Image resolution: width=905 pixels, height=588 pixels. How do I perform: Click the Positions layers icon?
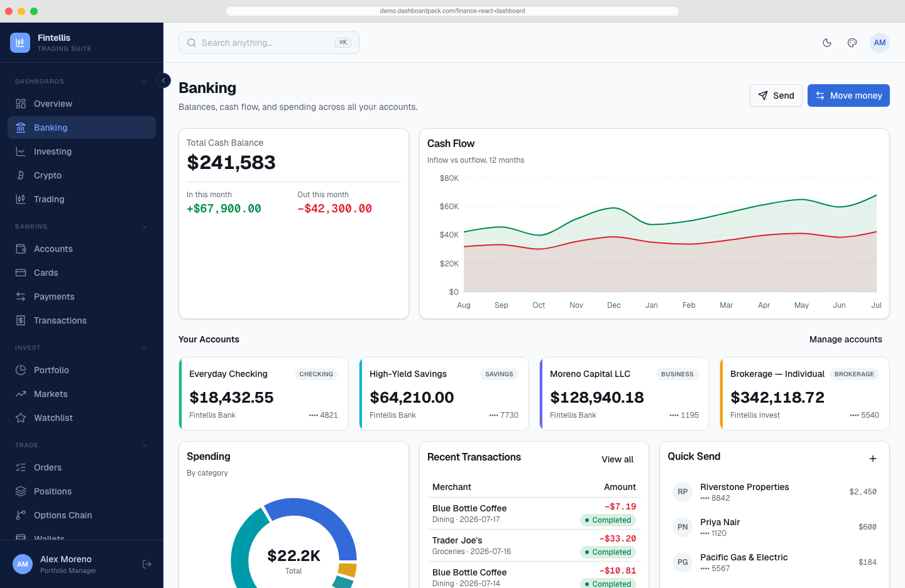[x=21, y=491]
